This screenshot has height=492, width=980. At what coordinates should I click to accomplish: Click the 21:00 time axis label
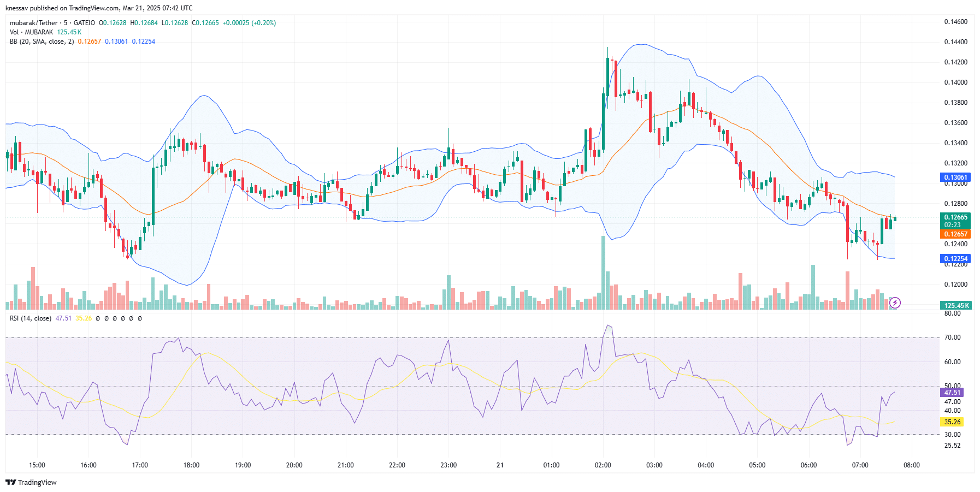click(346, 465)
